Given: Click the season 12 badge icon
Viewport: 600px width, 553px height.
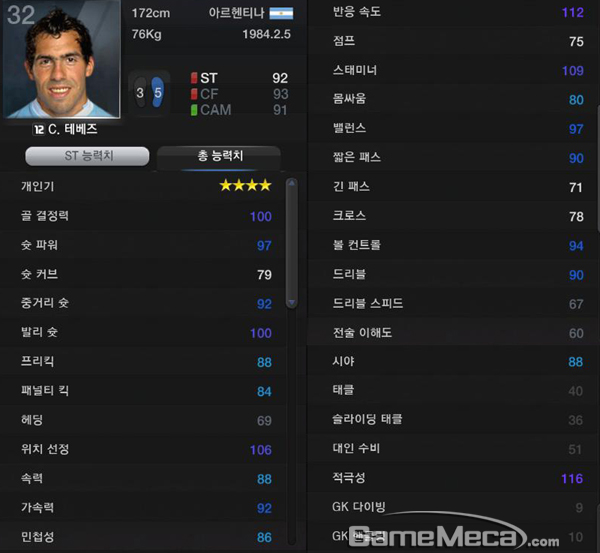Looking at the screenshot, I should [39, 129].
